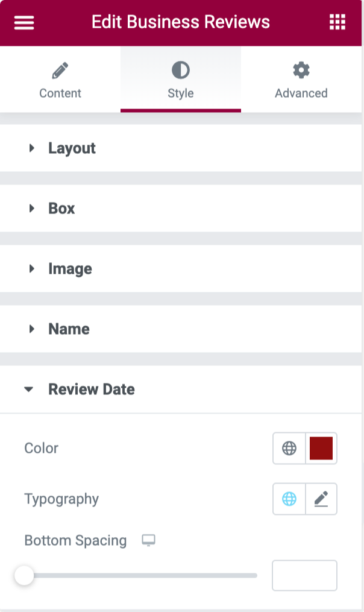Click the global color globe icon
The image size is (364, 612).
point(289,448)
